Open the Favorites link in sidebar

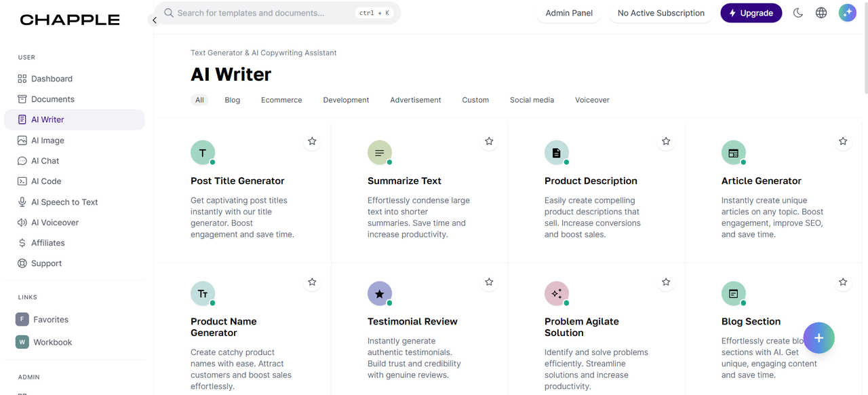pos(51,320)
